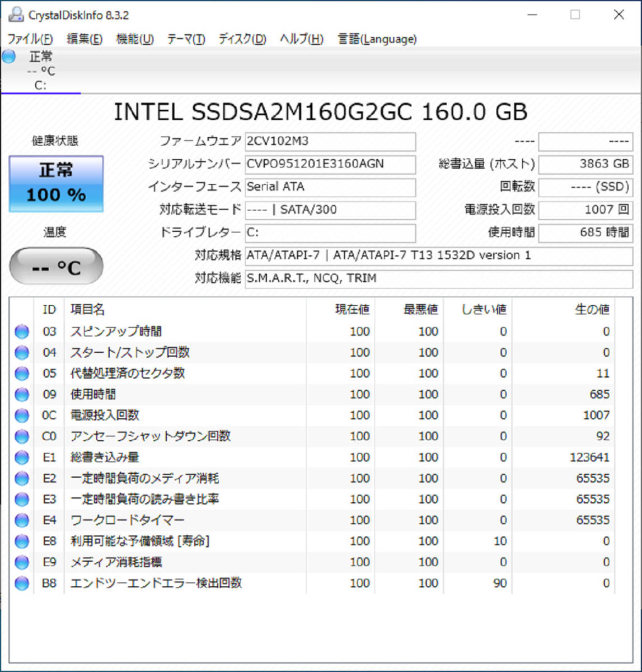The image size is (642, 672).
Task: Select the スタート/ストップ回数 attribute name
Action: 130,352
